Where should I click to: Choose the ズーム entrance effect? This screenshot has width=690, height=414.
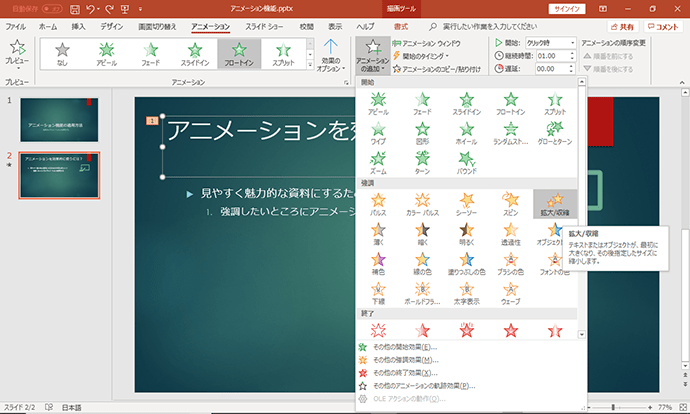click(378, 163)
